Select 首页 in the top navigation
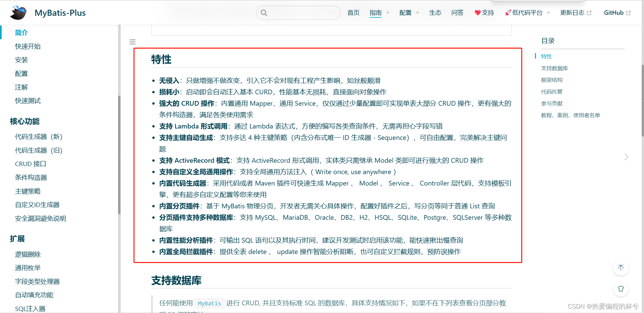Screen dimensions: 644x313 click(x=353, y=12)
